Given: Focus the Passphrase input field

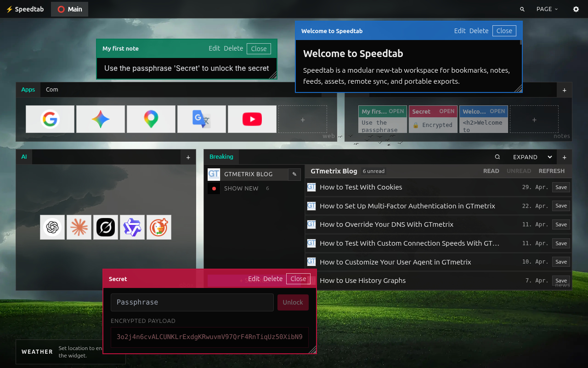Looking at the screenshot, I should [x=192, y=302].
